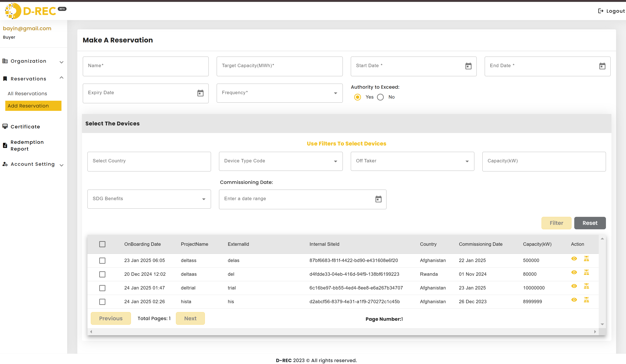626x364 pixels.
Task: Click the solar panel icon for deltrial
Action: (587, 286)
